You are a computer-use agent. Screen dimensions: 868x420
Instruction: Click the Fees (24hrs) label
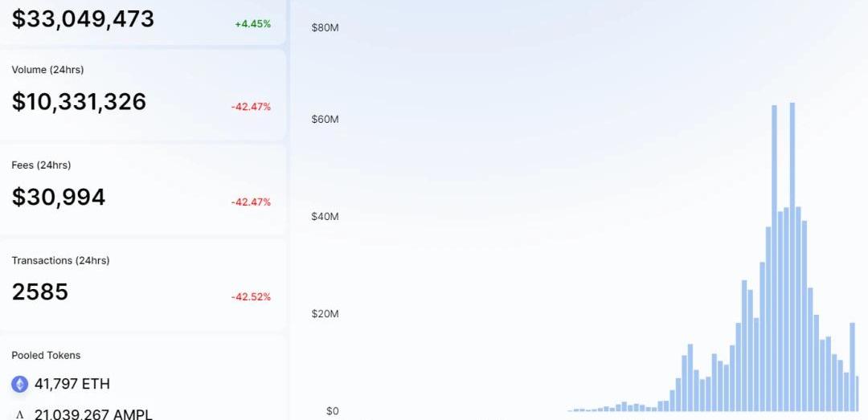coord(41,165)
